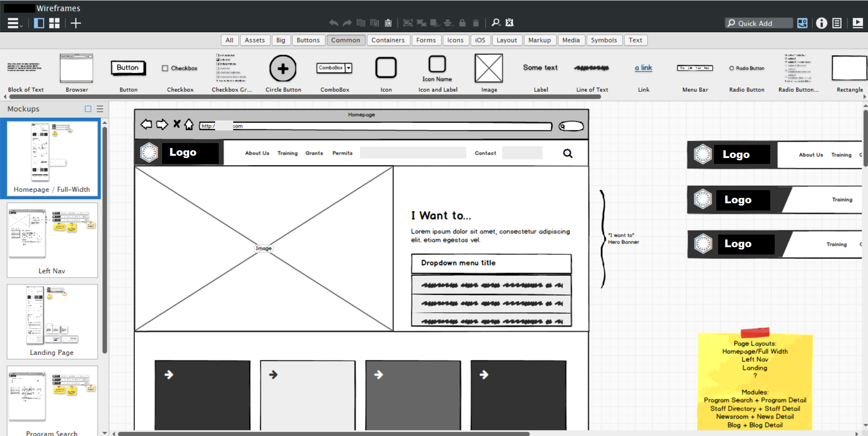The height and width of the screenshot is (436, 868).
Task: Toggle the navigator panel view icon
Action: 39,24
